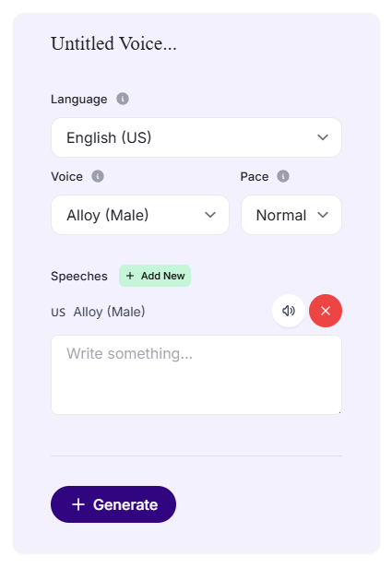This screenshot has width=392, height=568.
Task: Click the info icon next to Voice
Action: tap(98, 176)
